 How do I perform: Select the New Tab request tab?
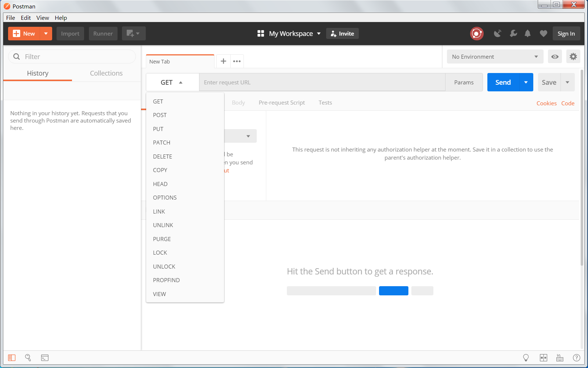[180, 61]
